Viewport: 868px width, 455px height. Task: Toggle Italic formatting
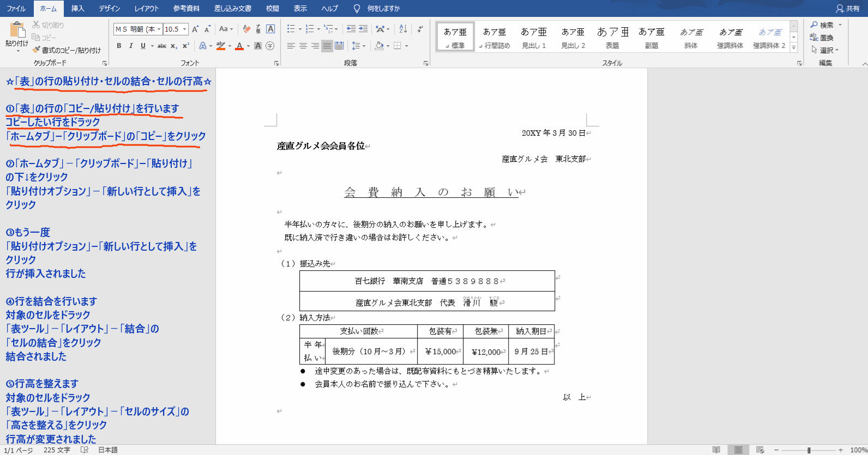pyautogui.click(x=131, y=46)
